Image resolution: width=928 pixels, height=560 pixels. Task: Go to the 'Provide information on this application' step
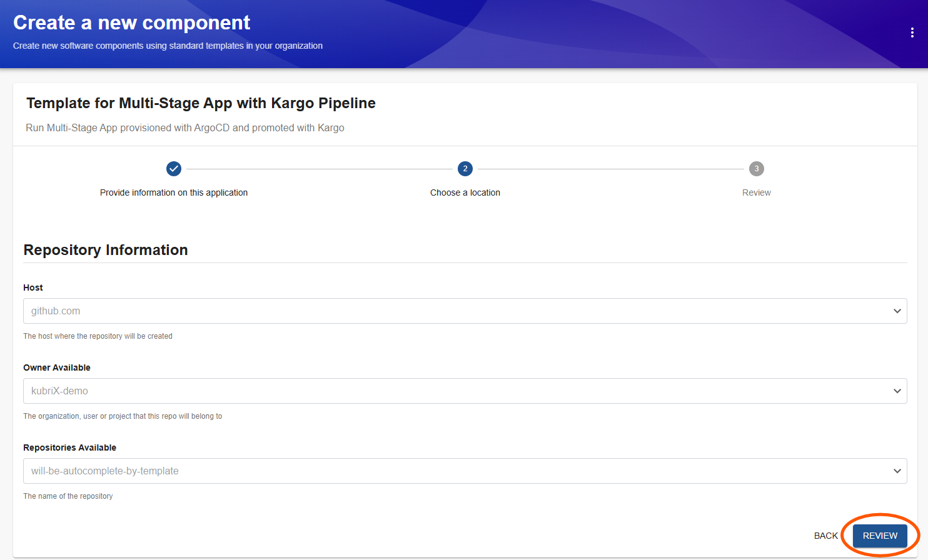pyautogui.click(x=174, y=192)
